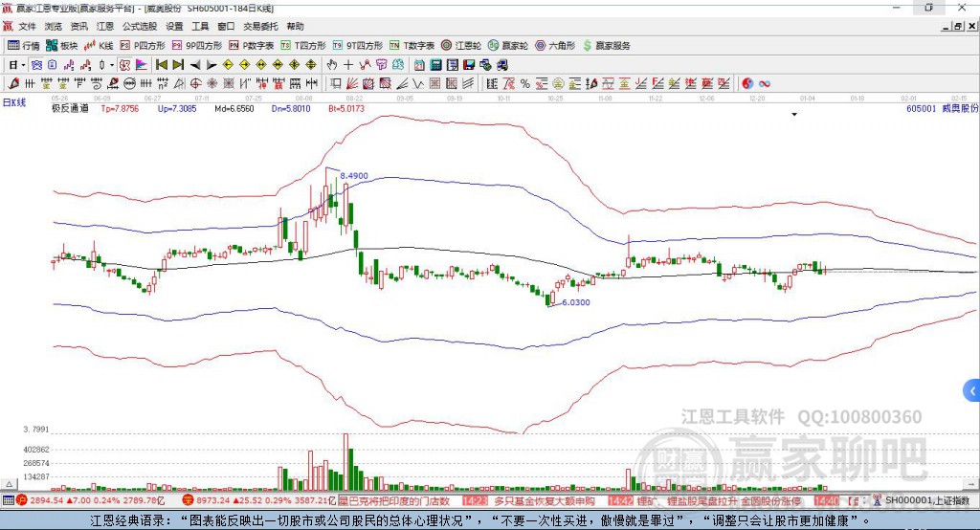Open the 9P四方形 tool
This screenshot has width=980, height=530.
pyautogui.click(x=197, y=46)
